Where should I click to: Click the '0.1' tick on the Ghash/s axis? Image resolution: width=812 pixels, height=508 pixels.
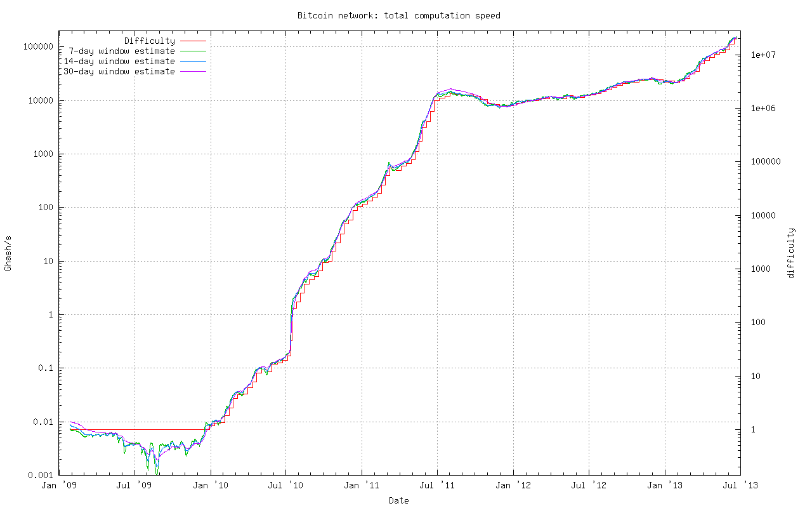point(46,368)
